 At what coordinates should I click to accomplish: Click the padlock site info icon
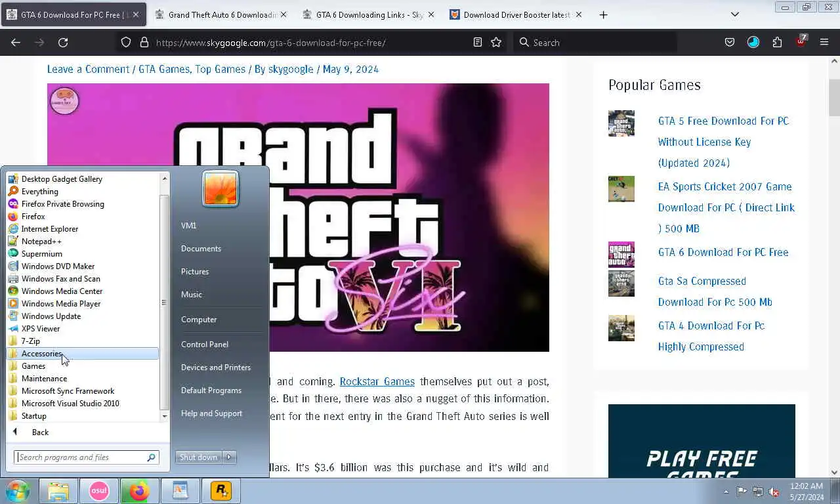(x=144, y=43)
